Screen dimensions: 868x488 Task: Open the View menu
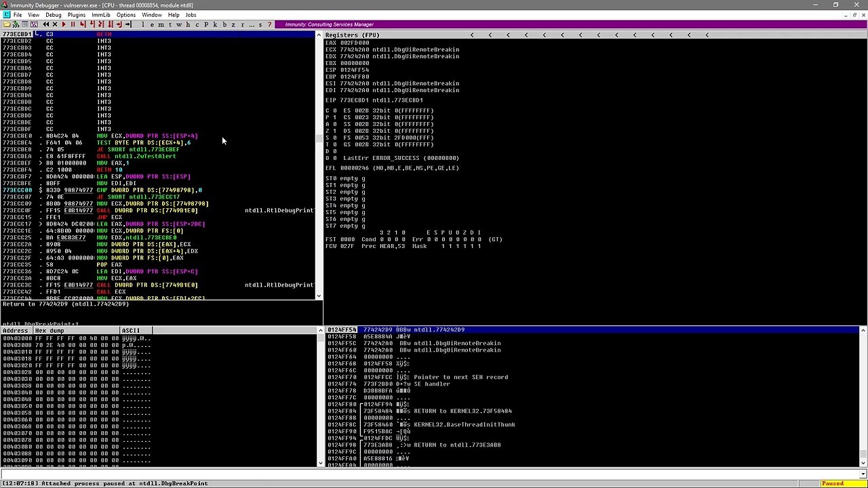click(x=33, y=15)
